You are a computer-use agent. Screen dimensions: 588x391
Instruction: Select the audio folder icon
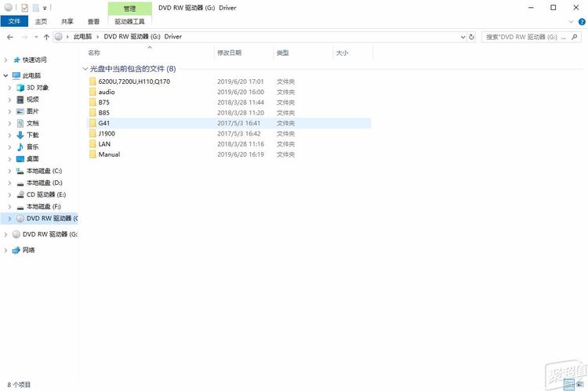(x=93, y=92)
